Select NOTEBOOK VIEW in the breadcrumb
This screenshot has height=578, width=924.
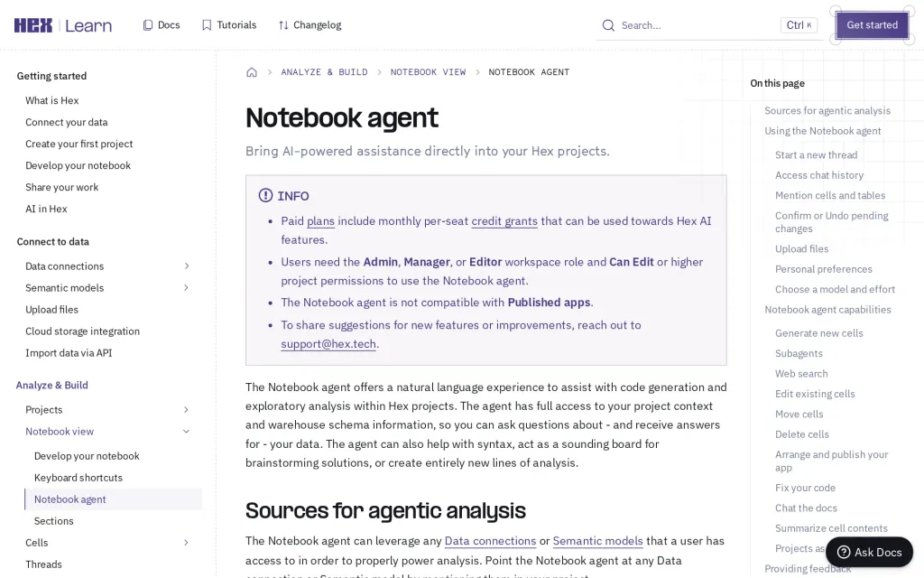click(x=428, y=72)
